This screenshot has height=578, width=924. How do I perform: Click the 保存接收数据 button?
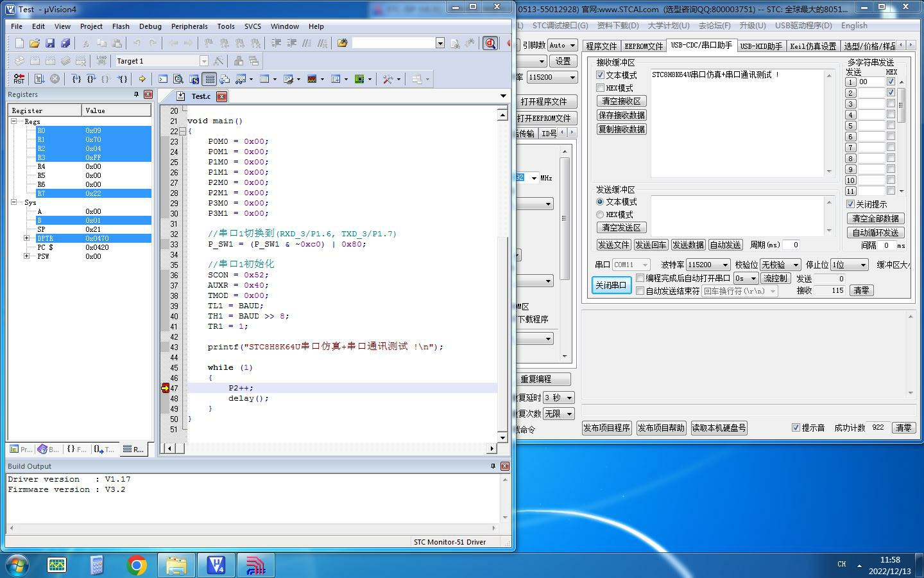pyautogui.click(x=621, y=115)
